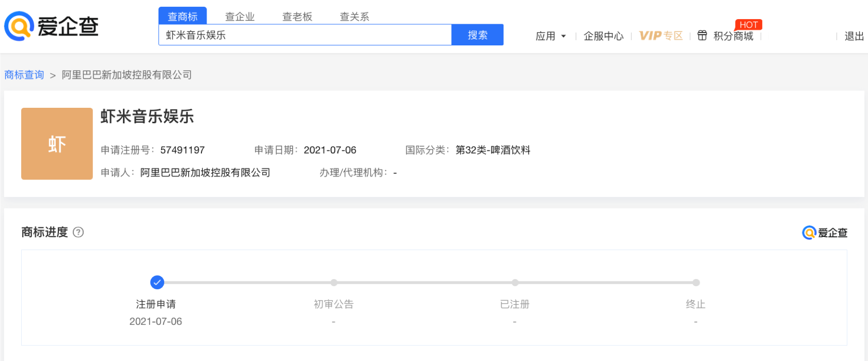This screenshot has width=868, height=361.
Task: Click the gift icon beside 积分商城
Action: click(702, 36)
